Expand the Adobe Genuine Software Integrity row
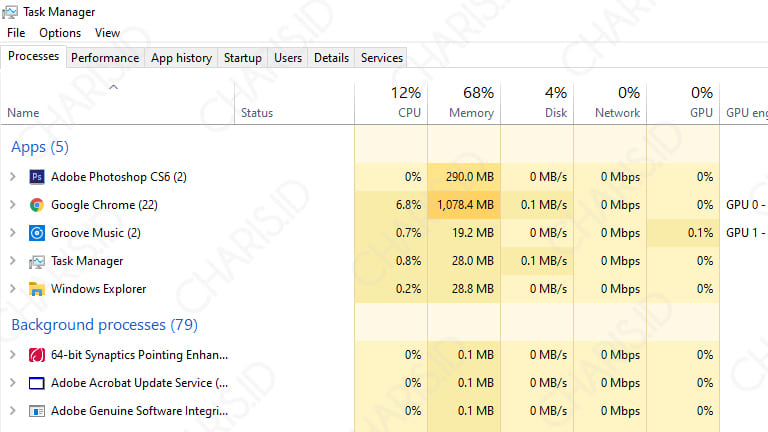This screenshot has height=432, width=768. 13,411
